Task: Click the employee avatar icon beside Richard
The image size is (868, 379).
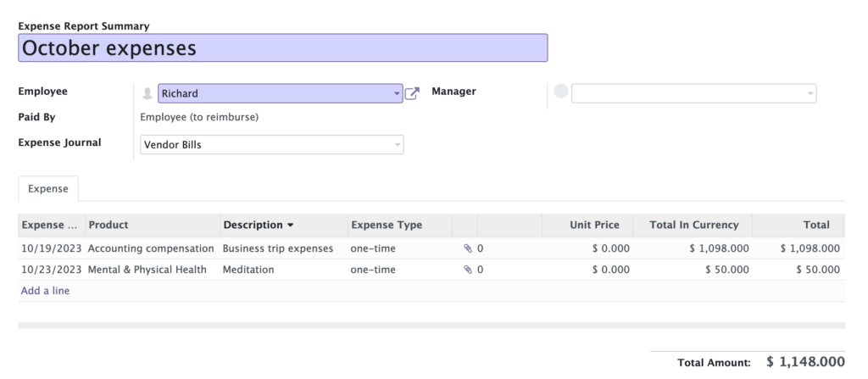Action: click(x=147, y=93)
